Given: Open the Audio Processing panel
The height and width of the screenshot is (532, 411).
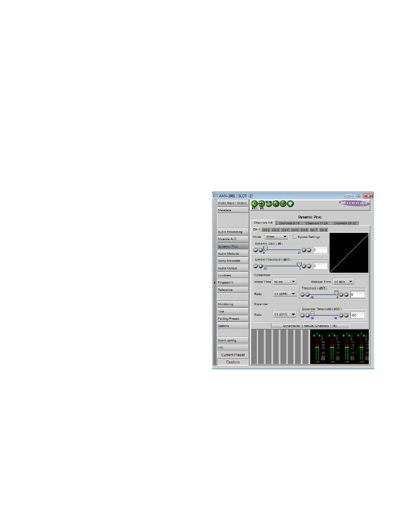Looking at the screenshot, I should [x=233, y=232].
